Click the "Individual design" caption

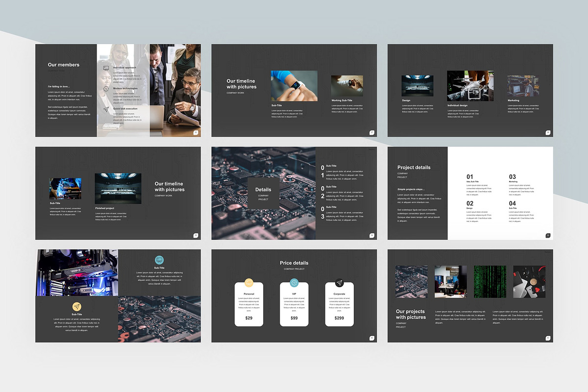pyautogui.click(x=458, y=105)
